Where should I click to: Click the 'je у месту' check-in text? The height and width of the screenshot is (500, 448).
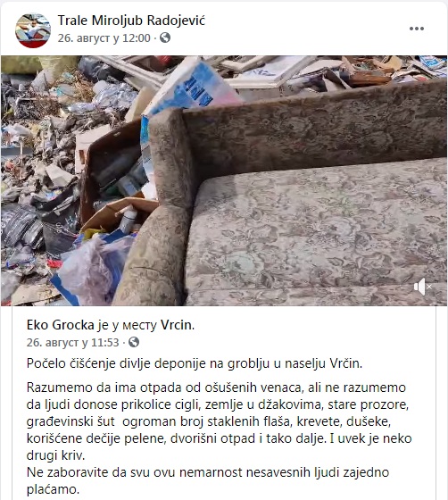(x=127, y=325)
